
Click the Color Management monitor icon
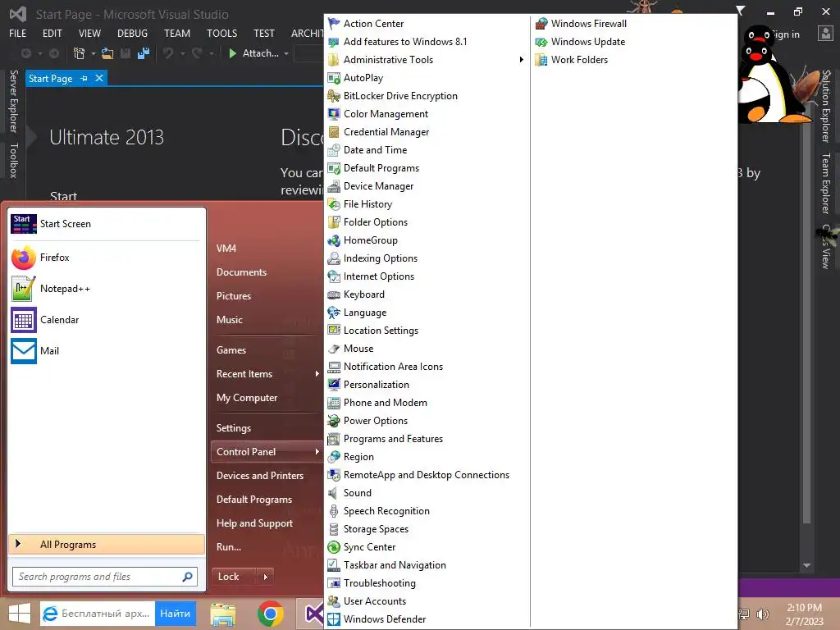[x=334, y=113]
